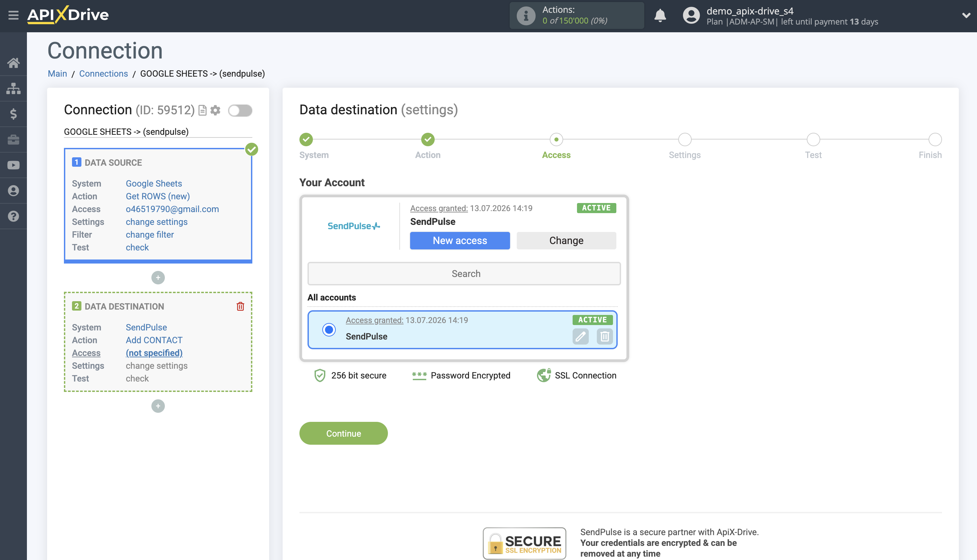
Task: Open the SendPulse destination system link
Action: click(146, 327)
